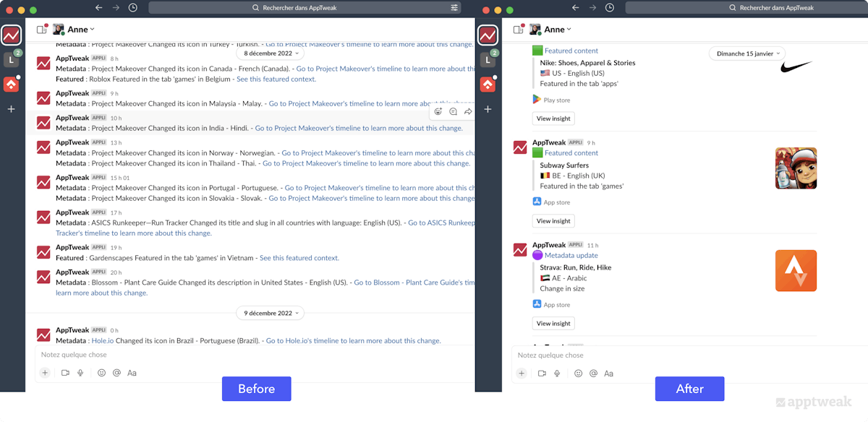Attach a file with the plus button
The height and width of the screenshot is (422, 868).
[45, 373]
